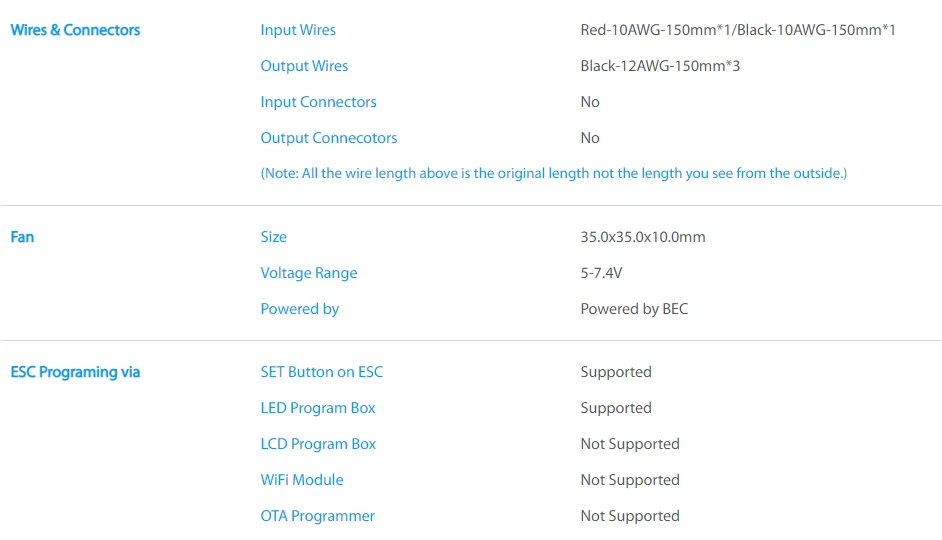Select the Input Wires label
Viewport: 942px width, 540px height.
point(298,30)
